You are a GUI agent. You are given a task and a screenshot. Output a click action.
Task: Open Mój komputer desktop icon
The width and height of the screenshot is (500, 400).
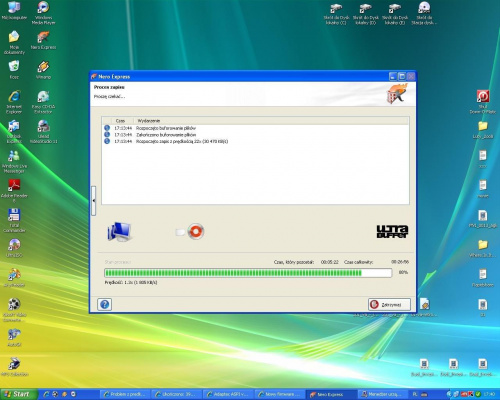click(14, 11)
